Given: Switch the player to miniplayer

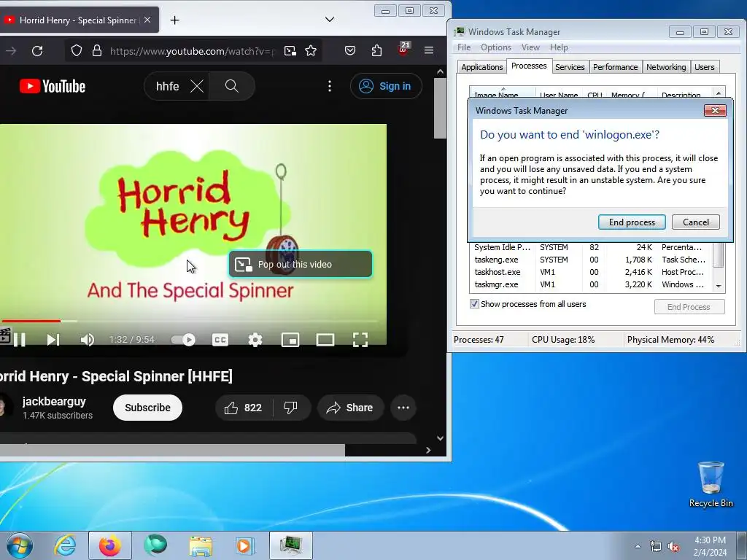Looking at the screenshot, I should (290, 340).
